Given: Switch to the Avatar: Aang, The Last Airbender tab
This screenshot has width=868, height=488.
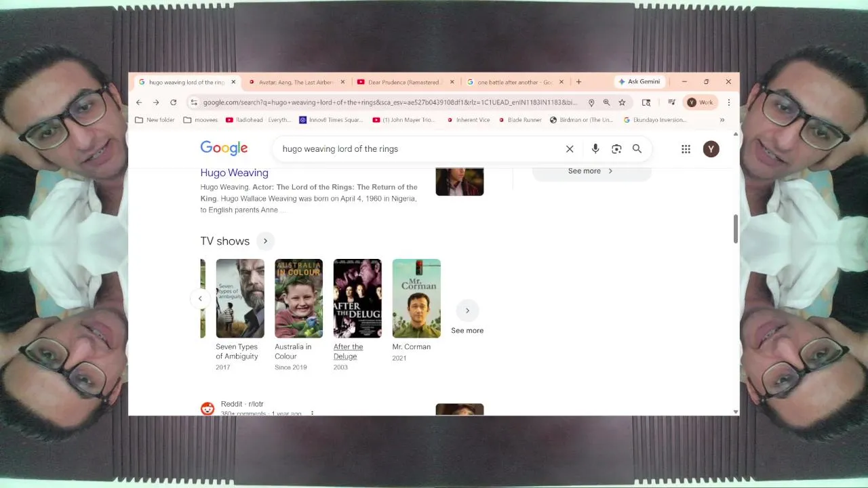Looking at the screenshot, I should pyautogui.click(x=296, y=82).
